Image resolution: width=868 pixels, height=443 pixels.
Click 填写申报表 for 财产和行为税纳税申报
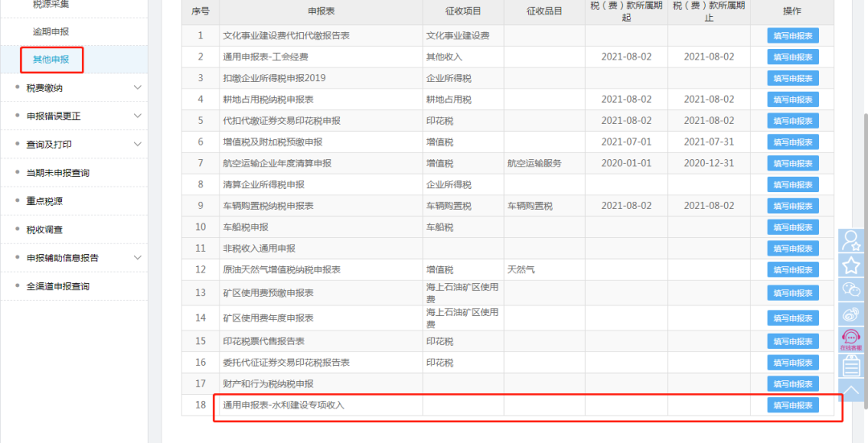coord(792,384)
